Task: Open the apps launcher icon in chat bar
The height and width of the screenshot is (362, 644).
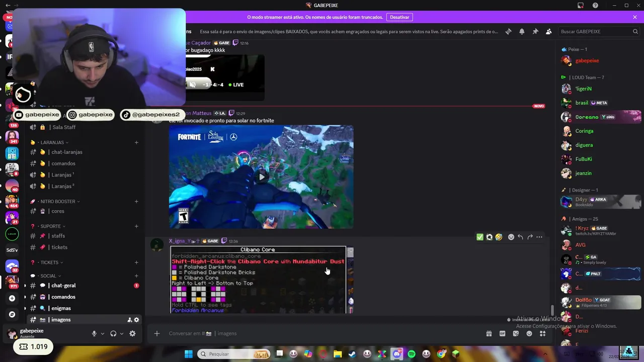Action: (x=542, y=333)
